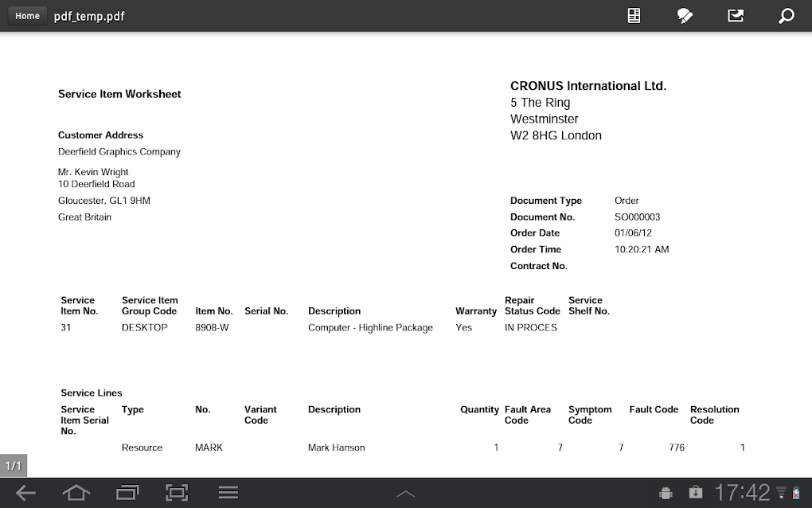This screenshot has width=812, height=508.
Task: Select the Service Item Worksheet heading
Action: (119, 94)
